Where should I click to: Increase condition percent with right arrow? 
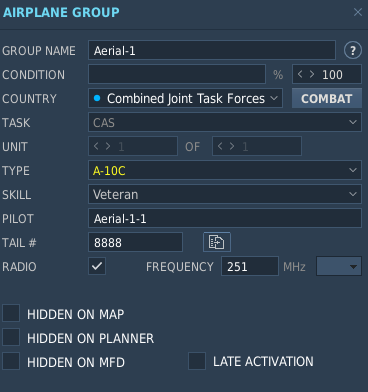click(312, 74)
